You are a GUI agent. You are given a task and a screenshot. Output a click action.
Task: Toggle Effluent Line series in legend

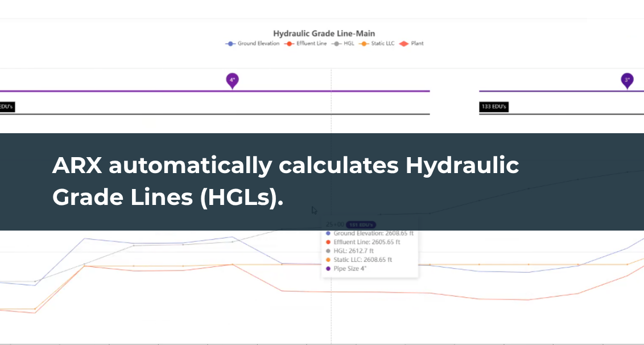[x=306, y=44]
